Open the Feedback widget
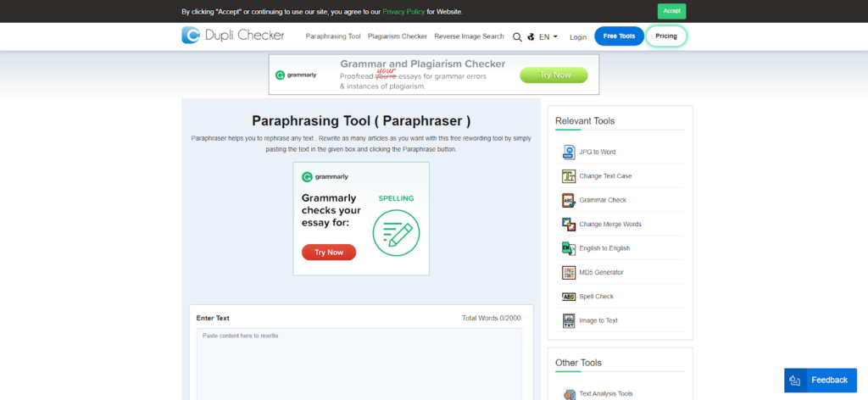 click(819, 380)
